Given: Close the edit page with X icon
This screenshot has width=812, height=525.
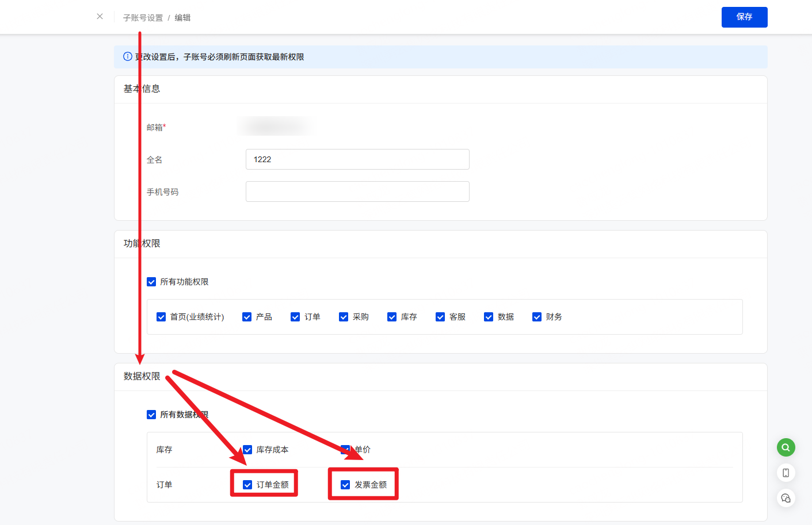Looking at the screenshot, I should tap(100, 17).
